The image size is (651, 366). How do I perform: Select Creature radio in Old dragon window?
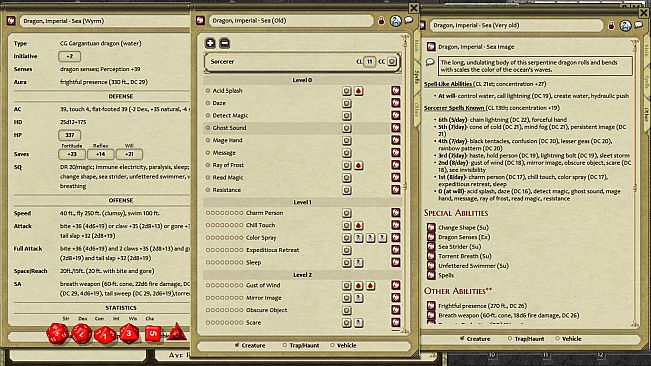click(237, 345)
